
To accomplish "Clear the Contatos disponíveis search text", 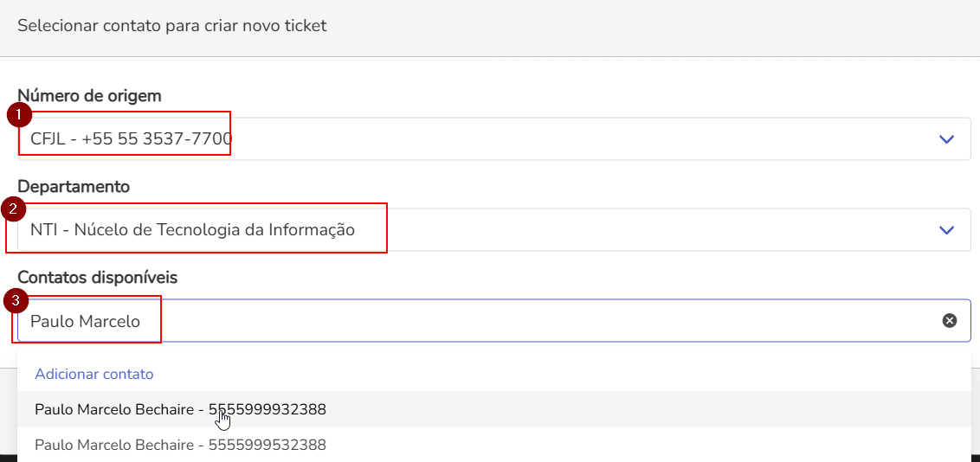I will pyautogui.click(x=950, y=321).
